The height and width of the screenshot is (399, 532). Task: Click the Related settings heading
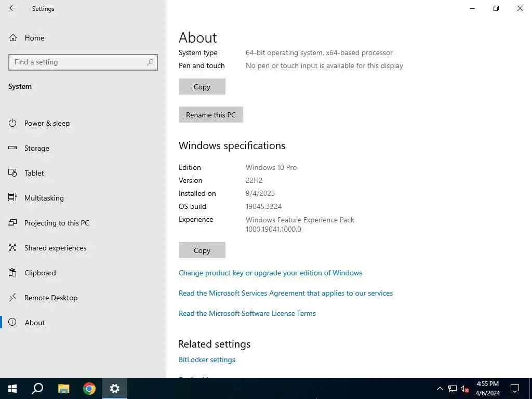(x=214, y=344)
